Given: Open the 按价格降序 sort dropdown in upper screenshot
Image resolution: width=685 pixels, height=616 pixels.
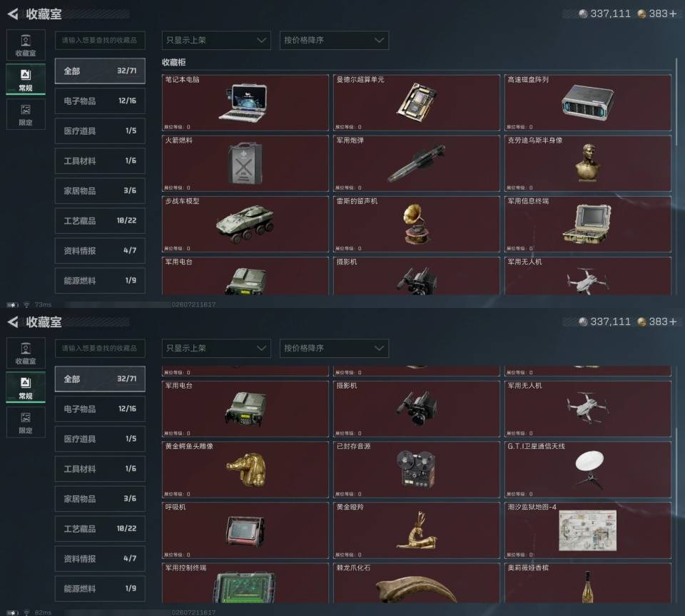Looking at the screenshot, I should 334,40.
